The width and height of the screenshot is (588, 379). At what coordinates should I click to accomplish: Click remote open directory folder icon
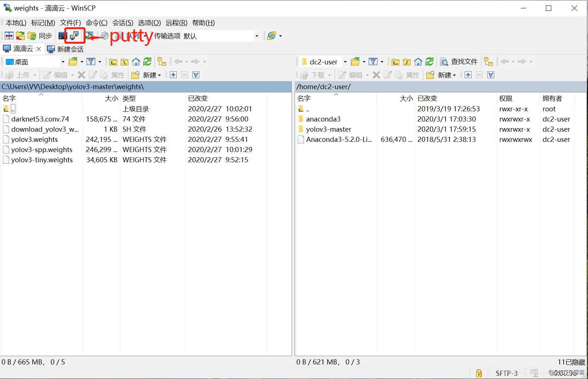pyautogui.click(x=355, y=61)
